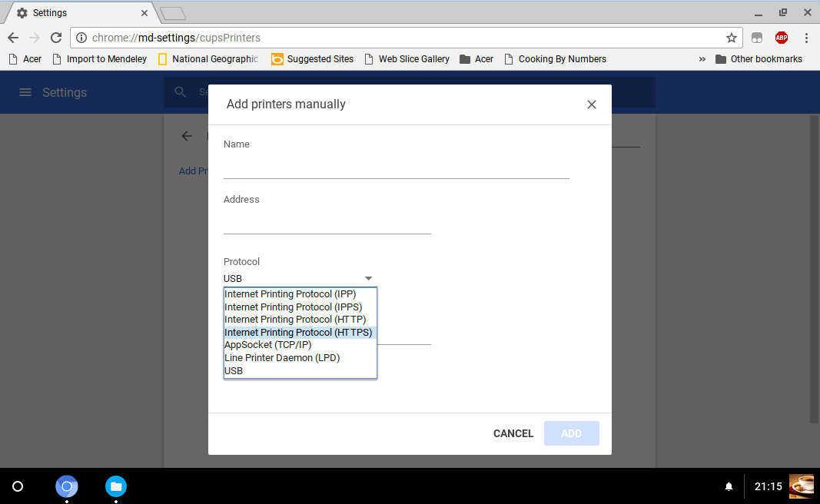Focus the printer Address input field
This screenshot has height=504, width=820.
(x=327, y=224)
